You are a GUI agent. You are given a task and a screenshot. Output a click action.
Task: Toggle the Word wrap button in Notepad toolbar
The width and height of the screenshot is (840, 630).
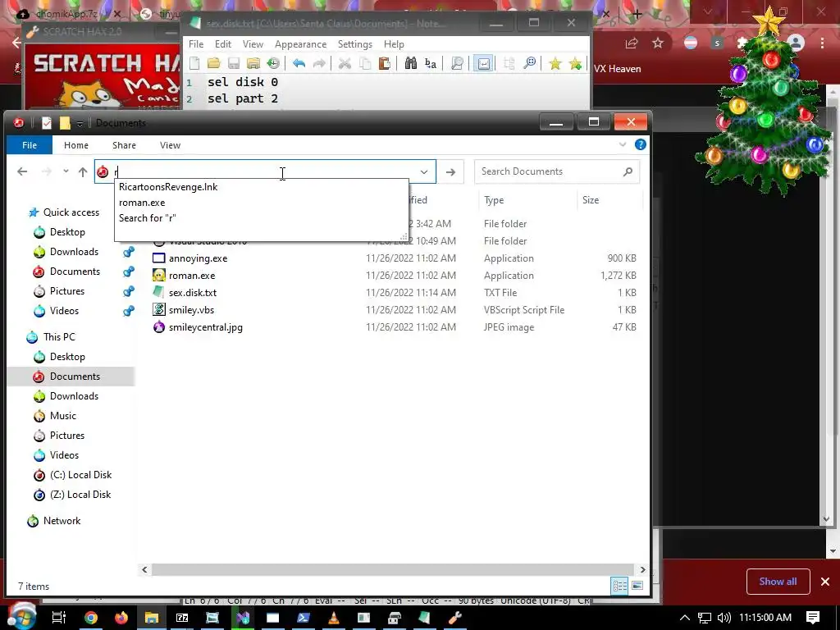point(483,64)
